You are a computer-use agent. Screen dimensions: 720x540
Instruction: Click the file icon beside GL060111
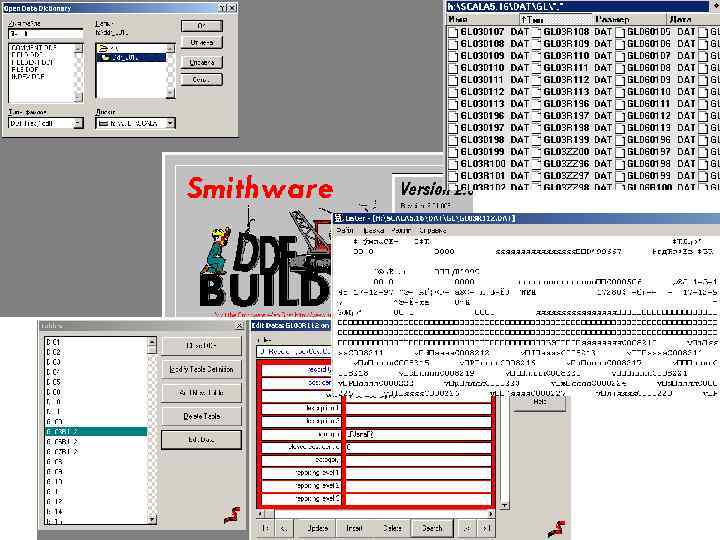click(x=620, y=104)
